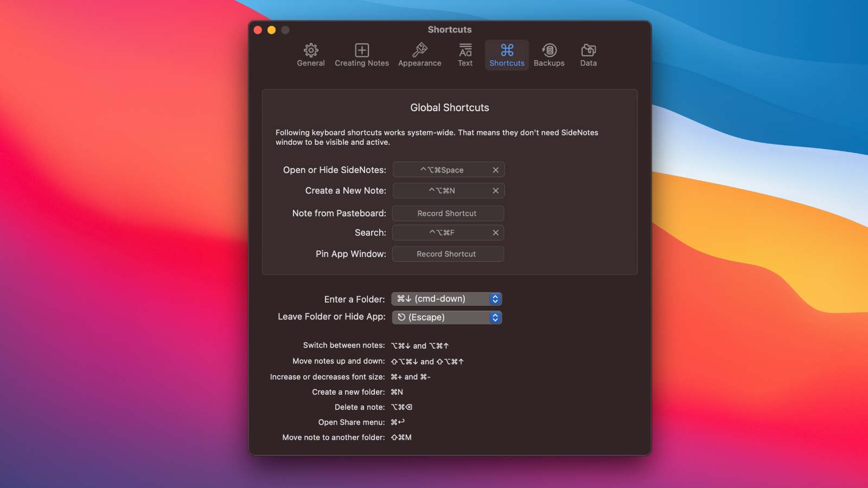Open the Enter a Folder dropdown

446,299
